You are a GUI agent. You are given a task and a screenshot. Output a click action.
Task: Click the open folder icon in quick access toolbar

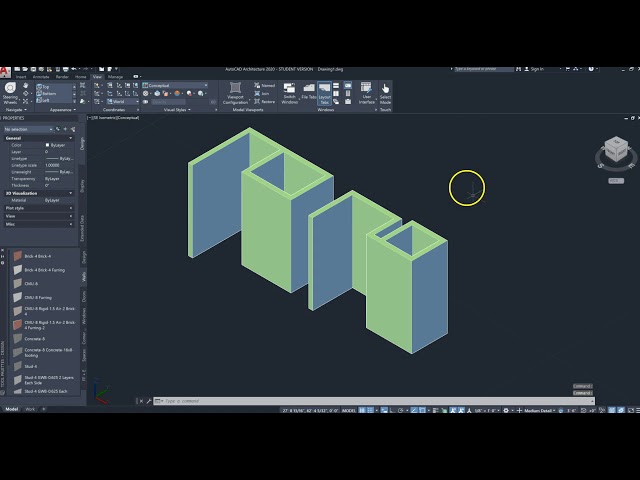[x=25, y=69]
